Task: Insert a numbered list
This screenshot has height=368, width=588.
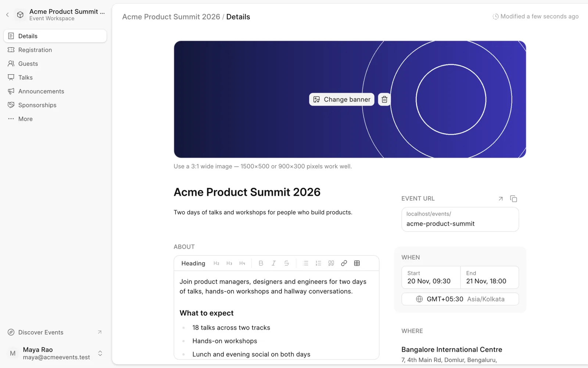Action: (318, 263)
